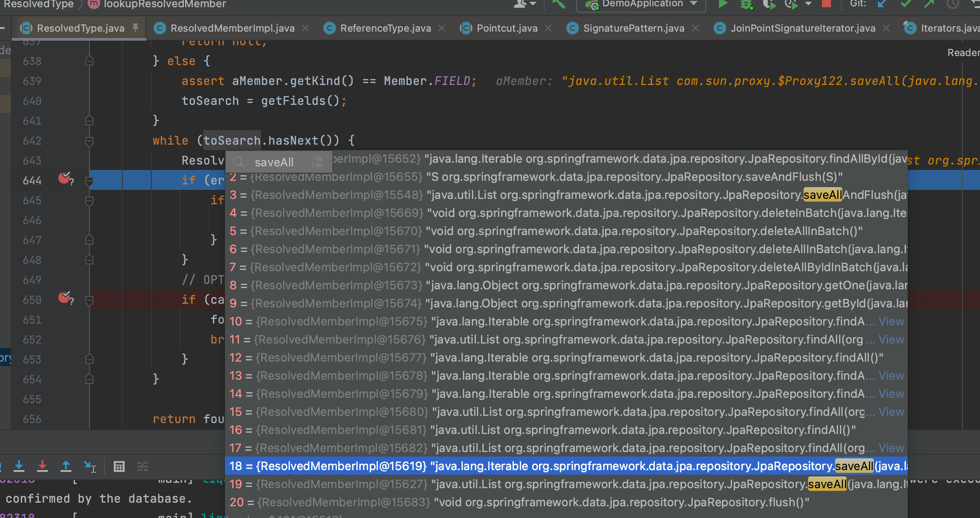This screenshot has width=980, height=518.
Task: Start debugging with the bug icon
Action: [x=746, y=4]
